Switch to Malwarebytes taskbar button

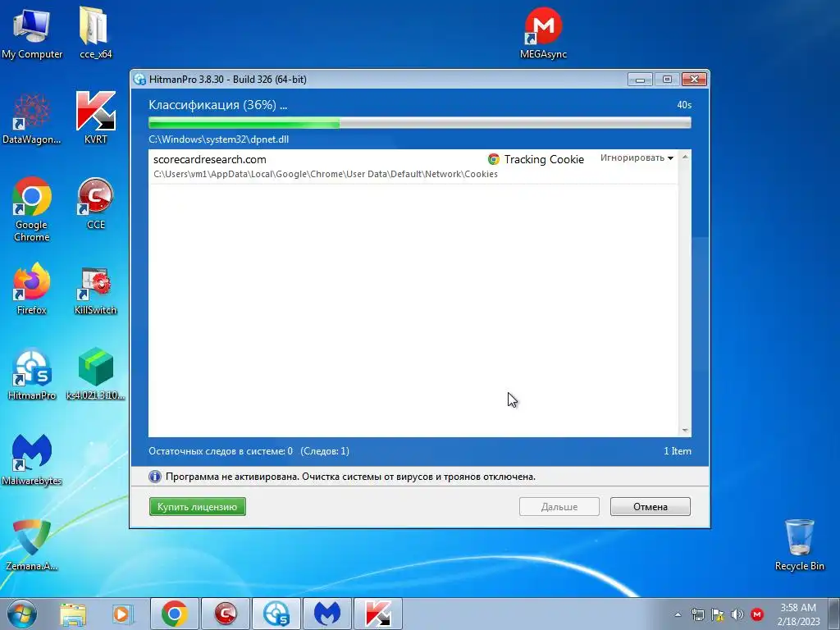click(x=327, y=614)
